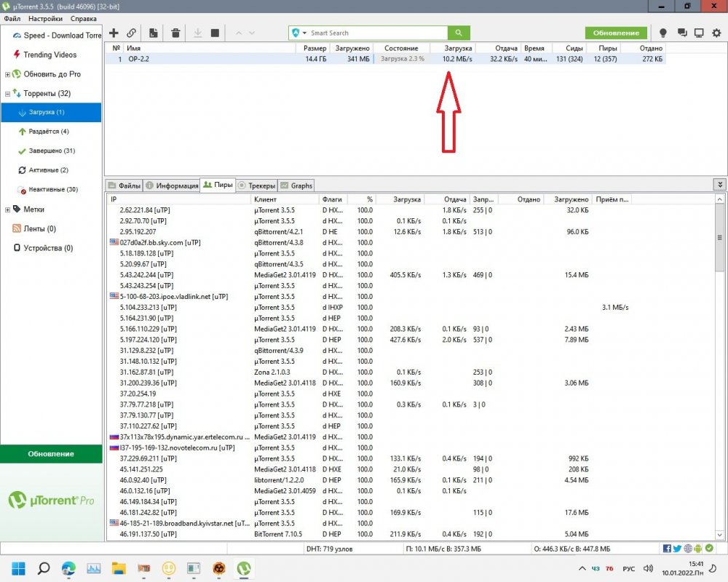Click the green Обновление button in toolbar
Screen dimensions: 728x582
pyautogui.click(x=616, y=33)
